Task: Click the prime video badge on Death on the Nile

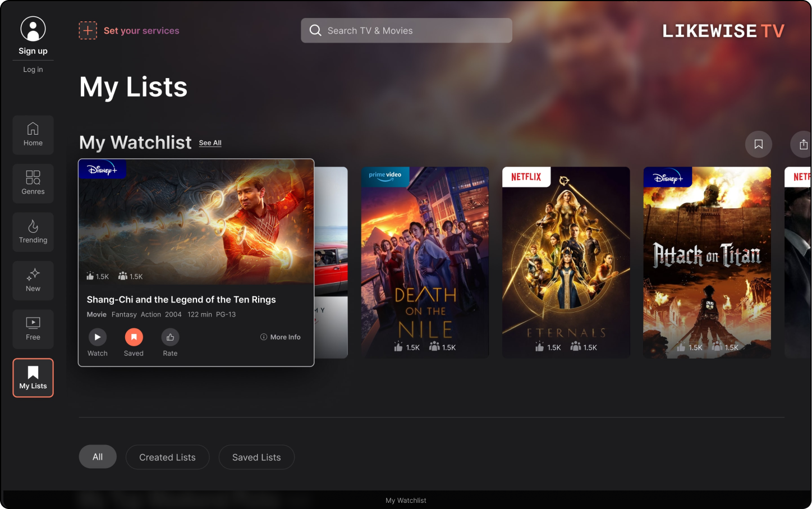Action: tap(385, 176)
